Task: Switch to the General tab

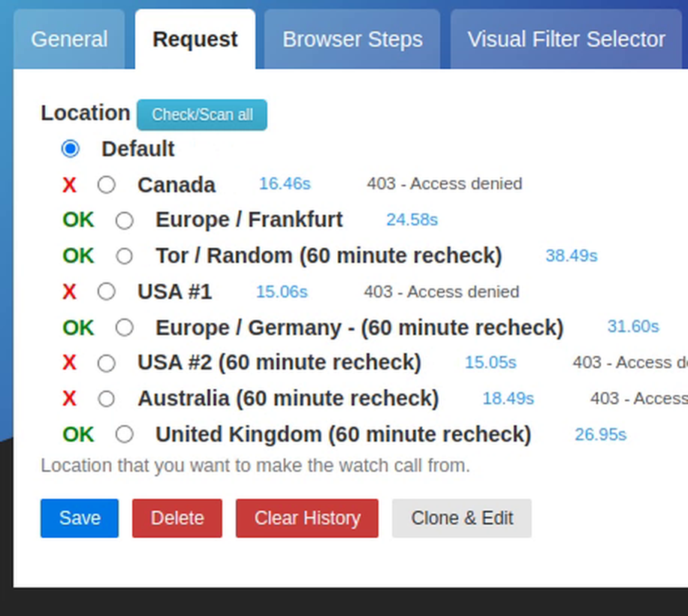Action: (69, 39)
